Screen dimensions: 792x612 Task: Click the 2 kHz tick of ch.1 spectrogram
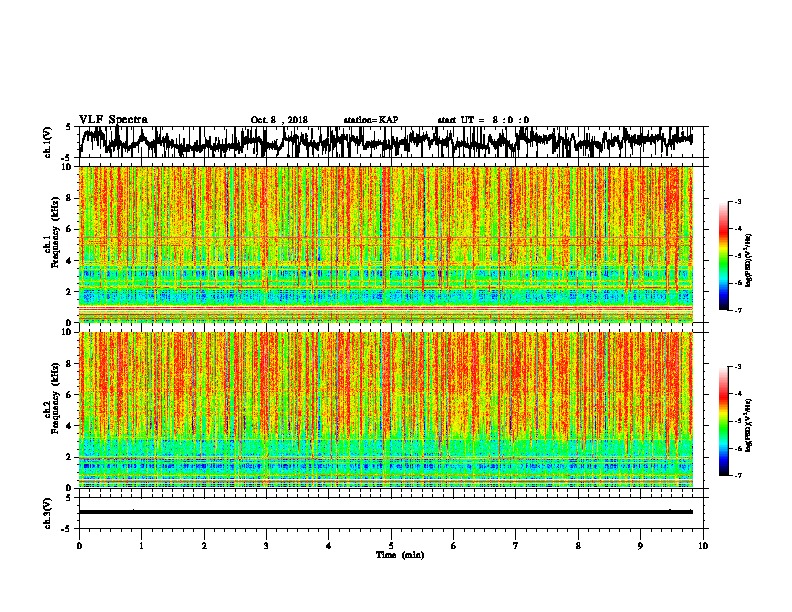coord(70,291)
